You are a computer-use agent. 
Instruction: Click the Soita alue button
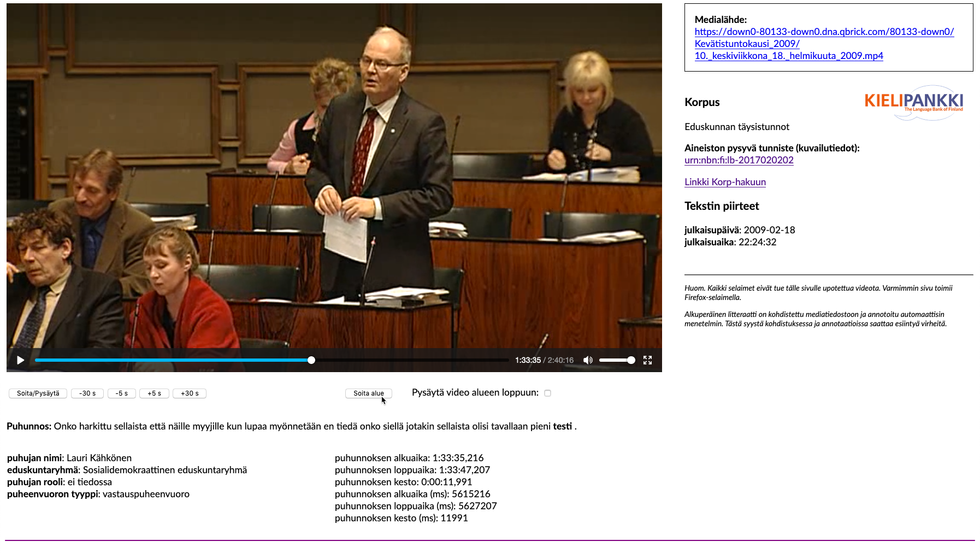368,393
